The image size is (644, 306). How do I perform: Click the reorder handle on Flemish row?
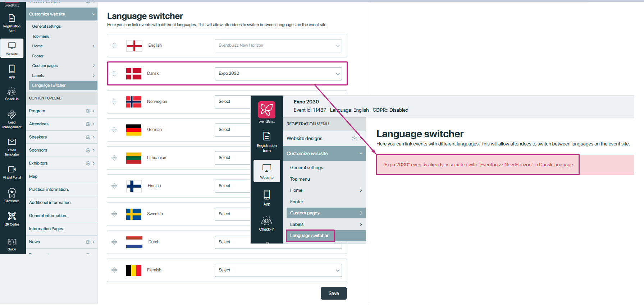[x=114, y=270]
